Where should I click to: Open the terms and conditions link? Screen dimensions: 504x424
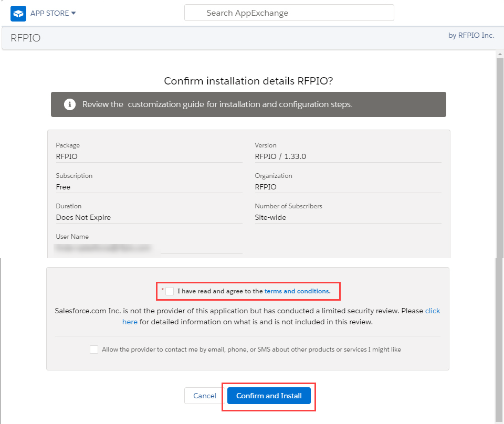tap(297, 291)
